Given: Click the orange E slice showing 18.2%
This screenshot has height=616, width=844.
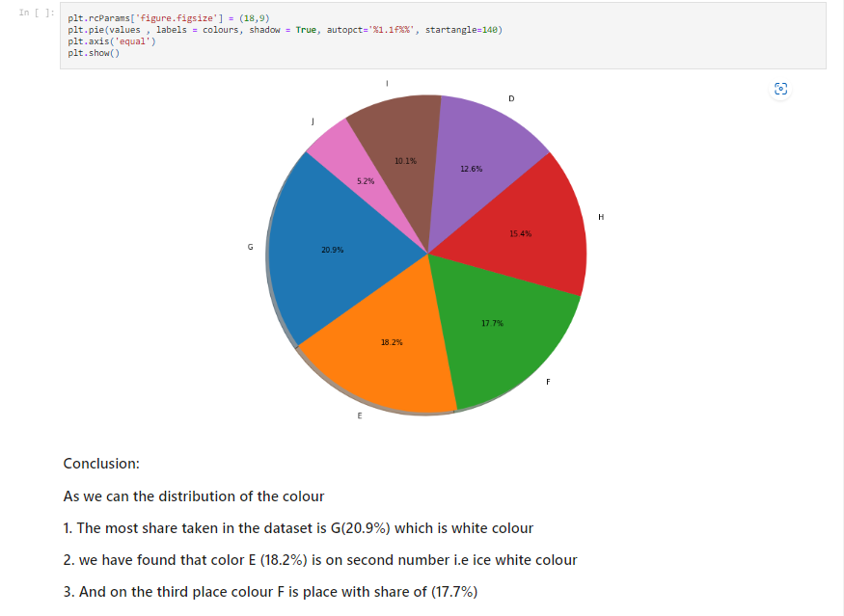Looking at the screenshot, I should (391, 340).
